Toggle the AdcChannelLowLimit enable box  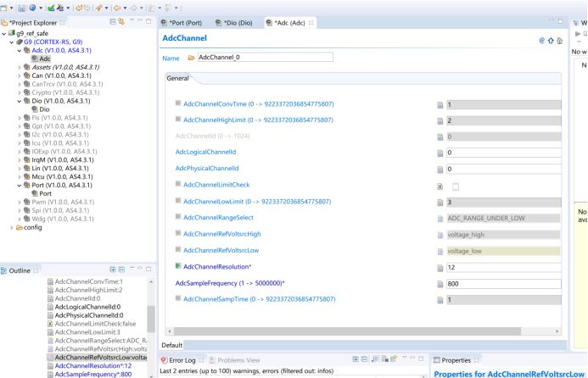point(178,201)
